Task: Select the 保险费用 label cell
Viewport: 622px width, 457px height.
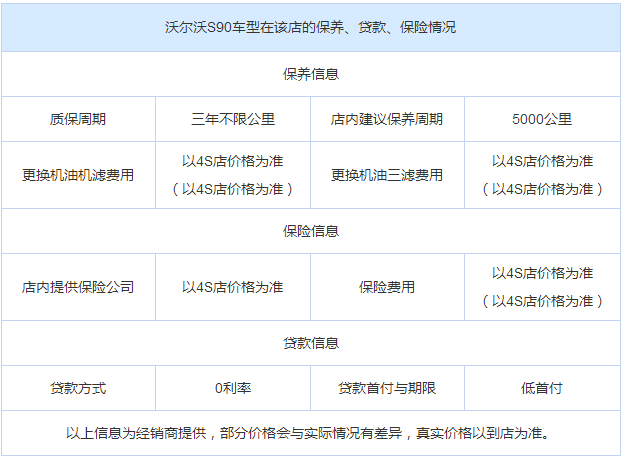Action: pos(387,287)
